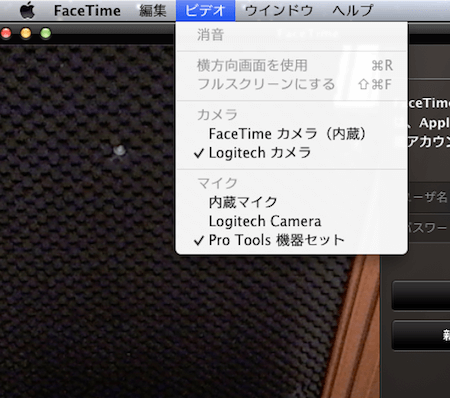Choose 内蔵マイク as microphone
Viewport: 450px width, 398px height.
tap(291, 202)
